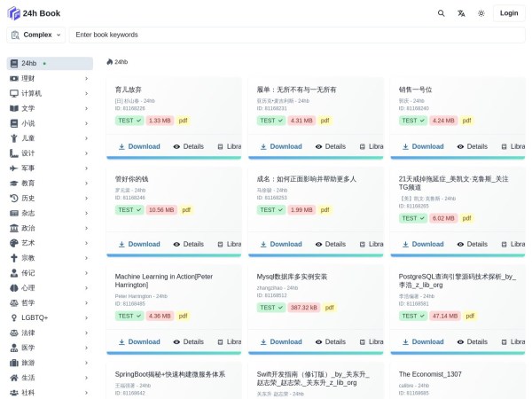Click the home icon in 24hb breadcrumb
This screenshot has width=532, height=399.
pos(109,63)
